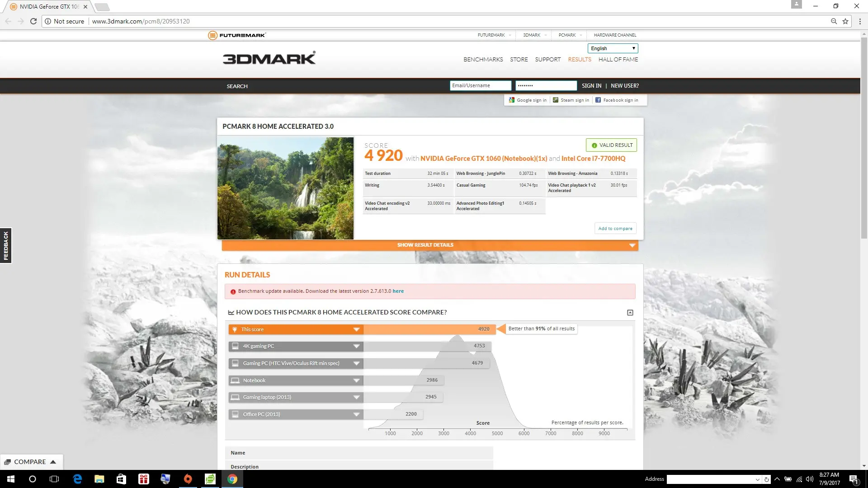Viewport: 868px width, 488px height.
Task: Click the zoom magnifier icon in address bar
Action: pos(834,21)
